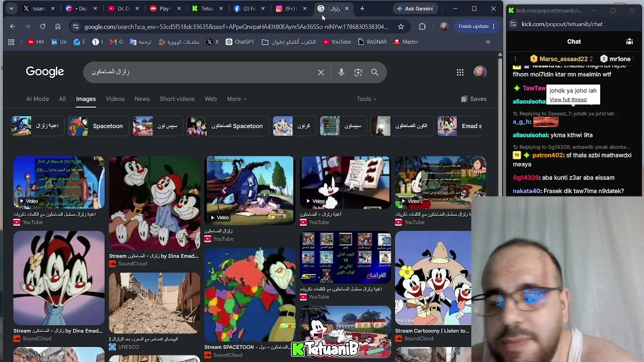644x362 pixels.
Task: Bookmark this page with the star icon
Action: click(x=401, y=26)
